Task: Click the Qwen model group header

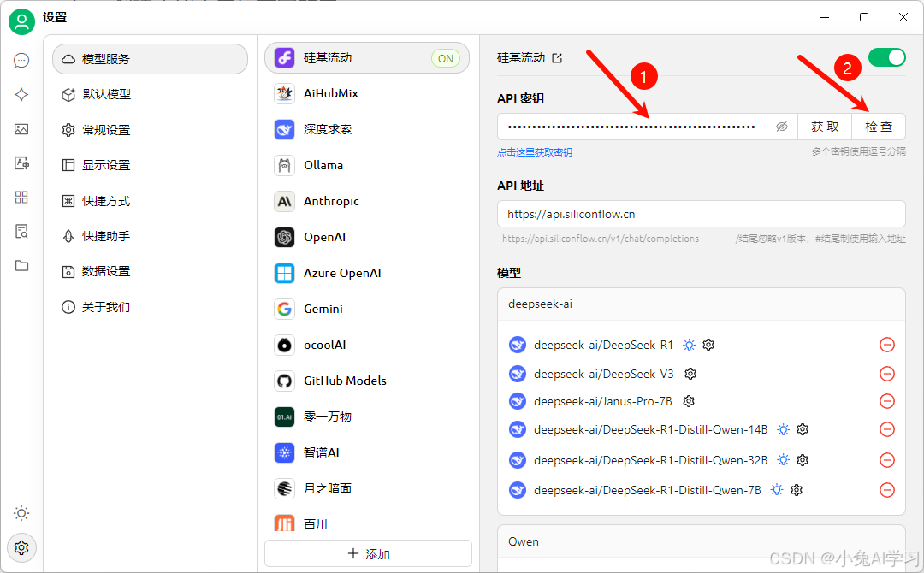Action: [x=702, y=541]
